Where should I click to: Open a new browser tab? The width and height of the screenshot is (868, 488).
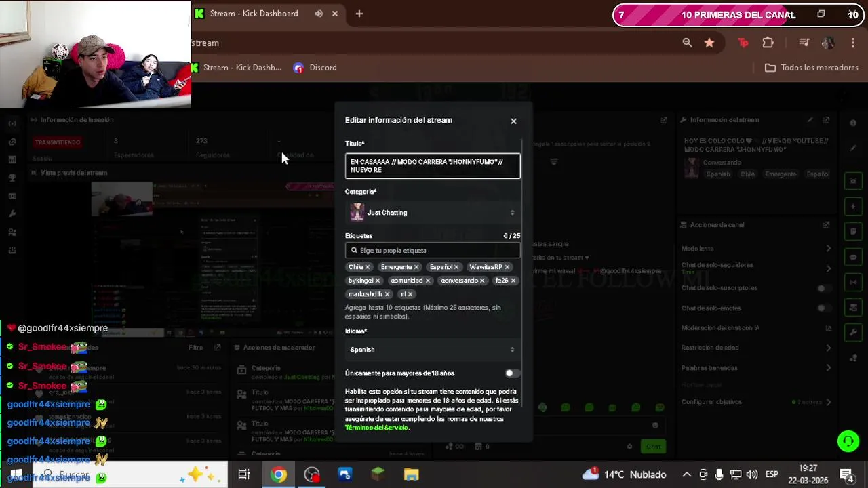(359, 14)
